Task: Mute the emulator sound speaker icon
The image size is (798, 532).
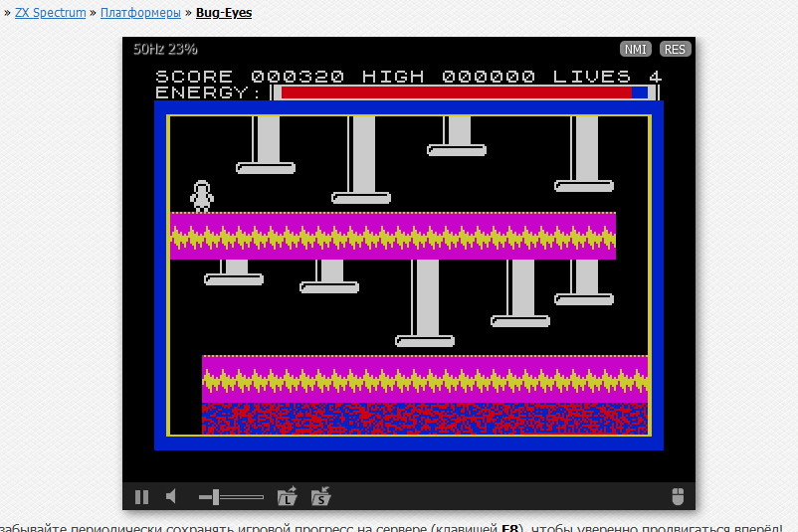Action: (170, 496)
